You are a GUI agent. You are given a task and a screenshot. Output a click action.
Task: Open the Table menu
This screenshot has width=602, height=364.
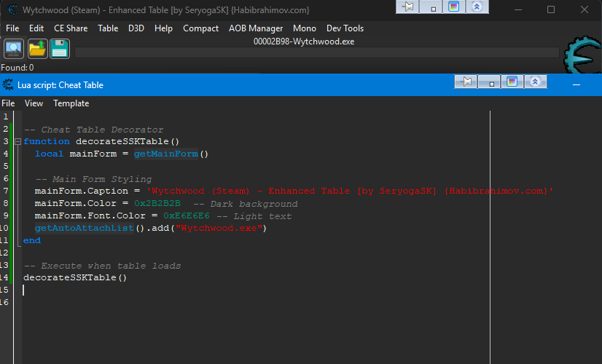pos(108,28)
